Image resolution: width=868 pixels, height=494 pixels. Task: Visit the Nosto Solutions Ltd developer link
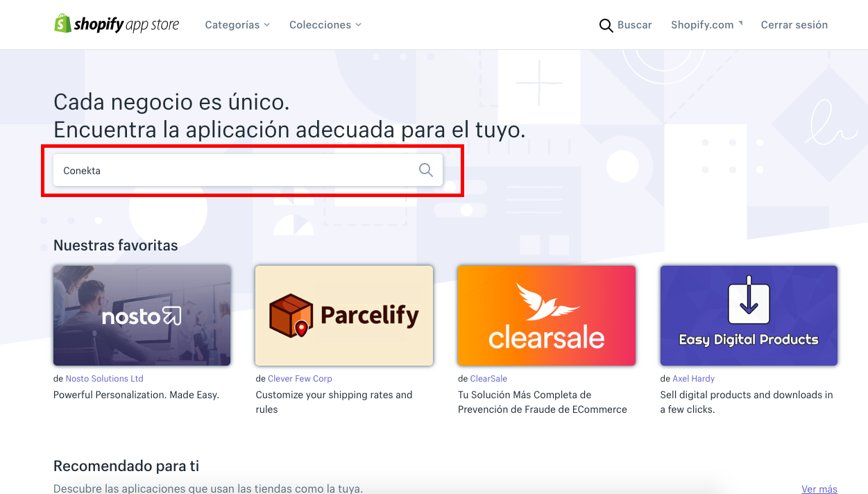pos(105,379)
